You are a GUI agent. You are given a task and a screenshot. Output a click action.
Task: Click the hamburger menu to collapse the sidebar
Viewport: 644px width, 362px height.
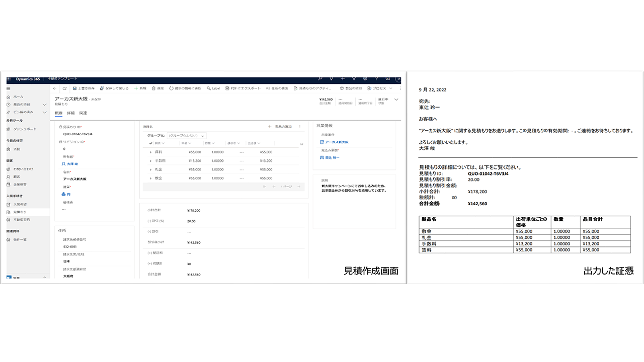point(9,88)
